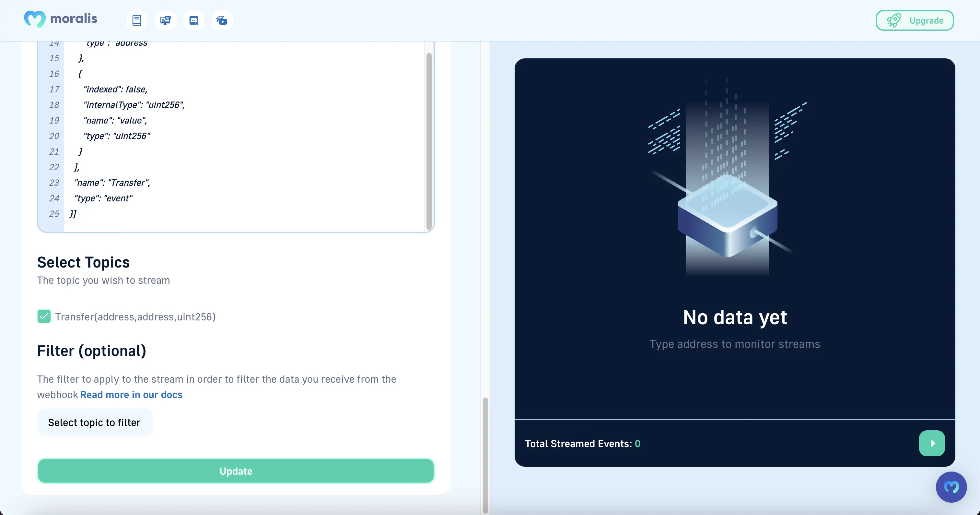The height and width of the screenshot is (515, 980).
Task: Click the Upgrade button text
Action: (926, 20)
